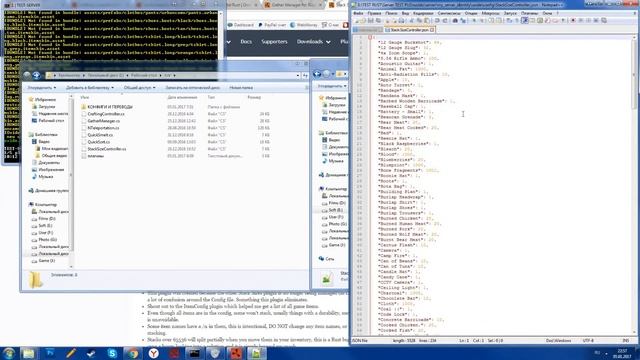The height and width of the screenshot is (360, 640).
Task: Open the Кодировки menu in Notepad++
Action: coord(423,13)
